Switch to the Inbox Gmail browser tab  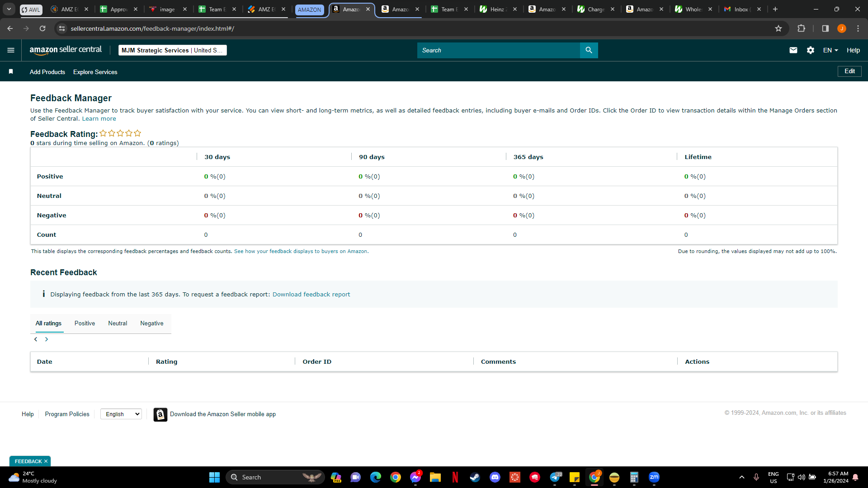741,9
